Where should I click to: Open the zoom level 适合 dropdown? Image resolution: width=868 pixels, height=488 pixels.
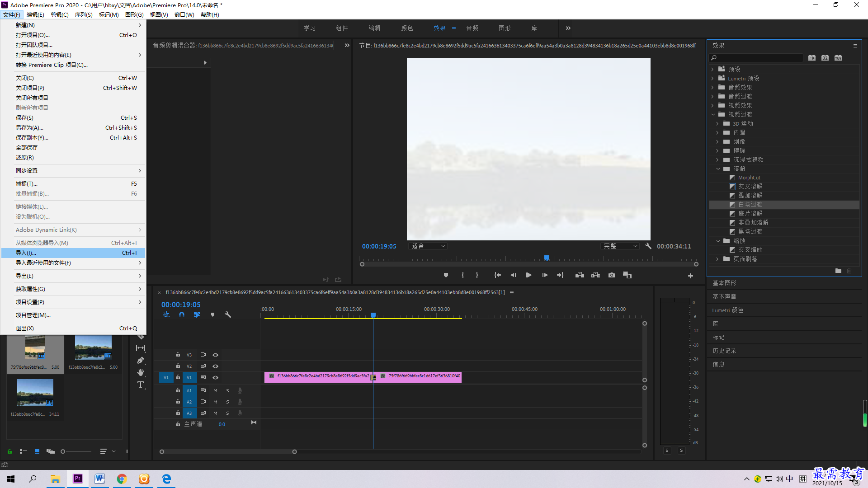[x=428, y=246]
